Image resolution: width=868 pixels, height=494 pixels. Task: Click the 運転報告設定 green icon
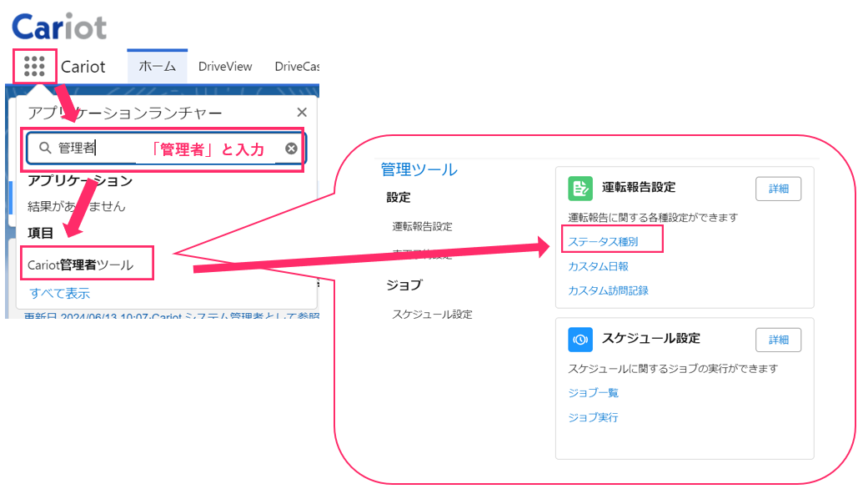(580, 189)
